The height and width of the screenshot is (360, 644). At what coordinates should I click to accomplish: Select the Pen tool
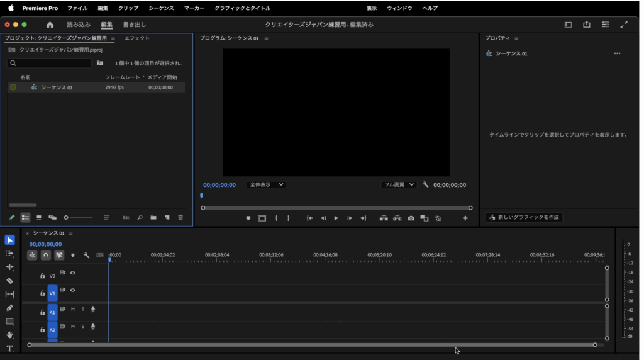pos(9,308)
